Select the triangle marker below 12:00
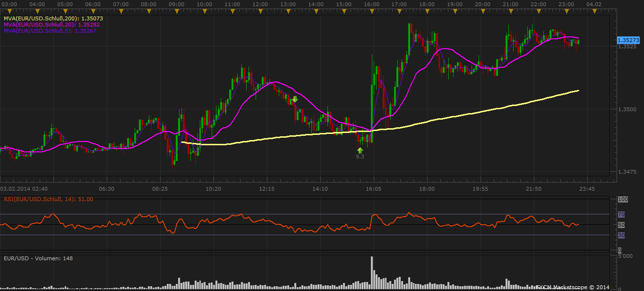The width and height of the screenshot is (644, 291). [x=260, y=10]
